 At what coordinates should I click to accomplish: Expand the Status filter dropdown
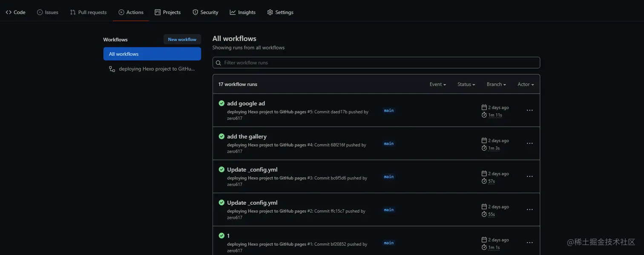[466, 84]
